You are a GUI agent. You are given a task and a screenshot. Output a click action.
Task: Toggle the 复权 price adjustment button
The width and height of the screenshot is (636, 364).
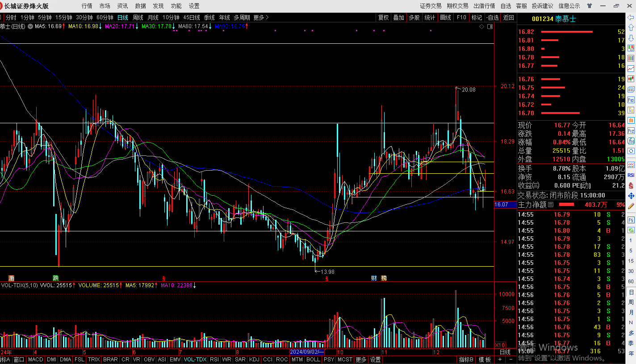pyautogui.click(x=383, y=17)
